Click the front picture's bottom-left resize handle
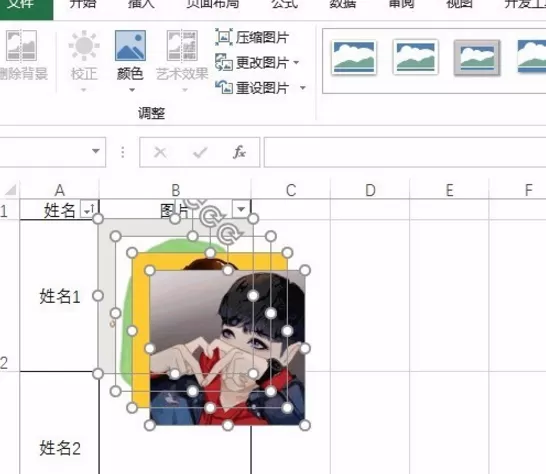Screen dimensions: 546x474 coord(150,425)
